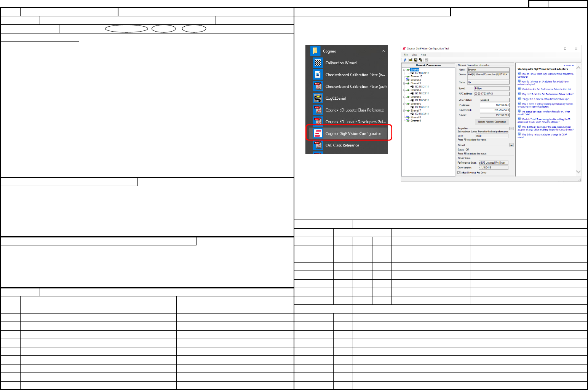Open Checkerboard Calibration Plate (pdf) icon
Image resolution: width=588 pixels, height=390 pixels.
tap(318, 86)
